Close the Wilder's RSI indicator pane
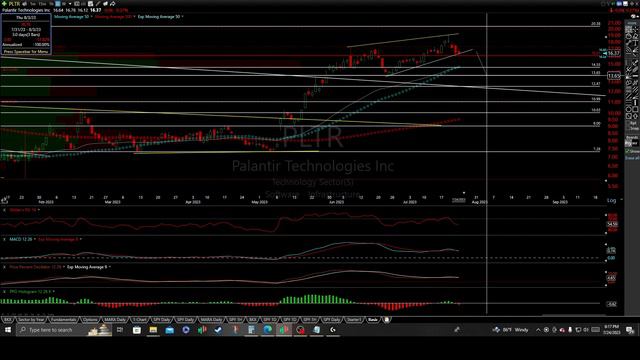This screenshot has height=360, width=640. click(x=4, y=210)
